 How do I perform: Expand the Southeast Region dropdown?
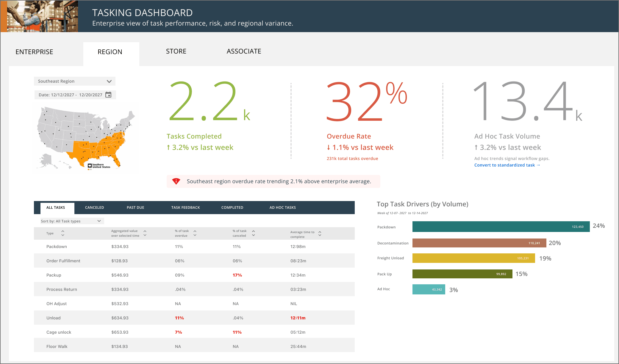(x=109, y=81)
